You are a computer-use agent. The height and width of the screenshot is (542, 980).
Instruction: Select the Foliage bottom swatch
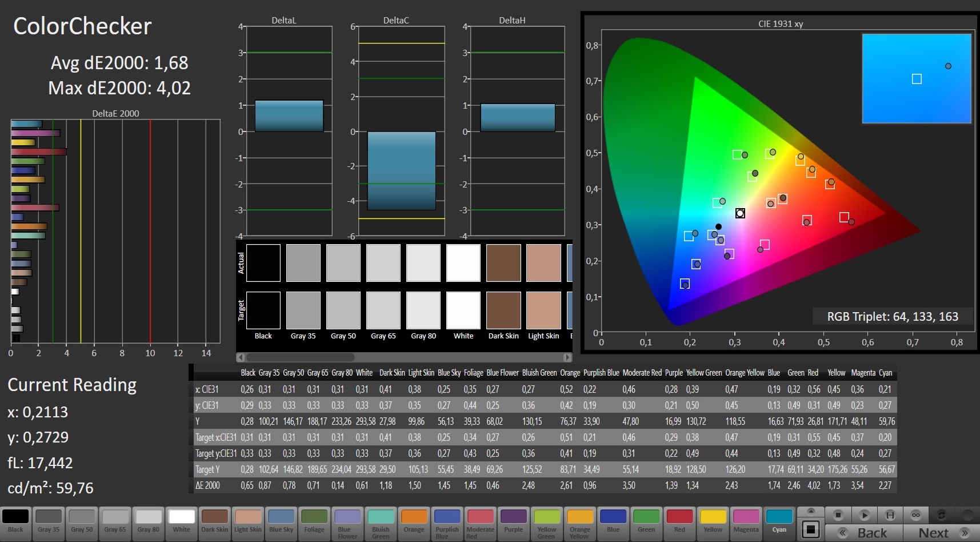coord(314,523)
